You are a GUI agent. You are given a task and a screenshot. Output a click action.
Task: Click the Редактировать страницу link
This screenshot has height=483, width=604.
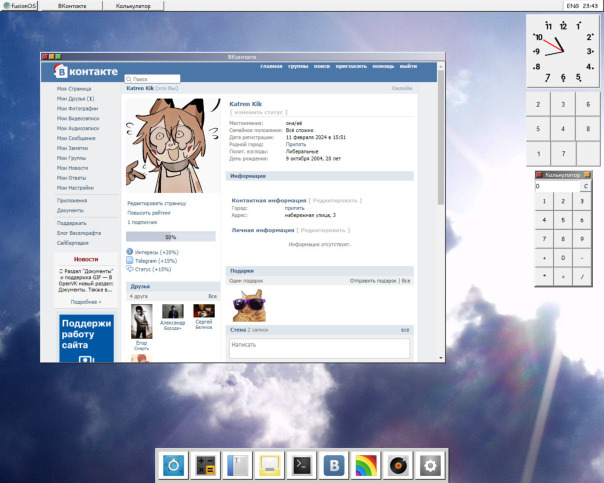click(x=157, y=203)
